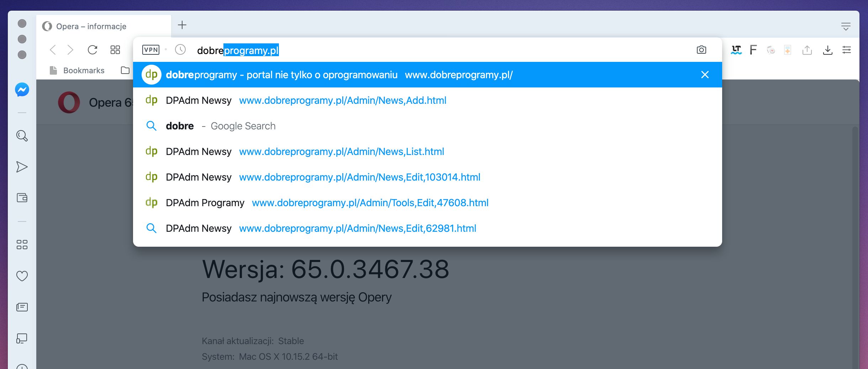
Task: Click the page scrollbar on the right
Action: coord(855,247)
